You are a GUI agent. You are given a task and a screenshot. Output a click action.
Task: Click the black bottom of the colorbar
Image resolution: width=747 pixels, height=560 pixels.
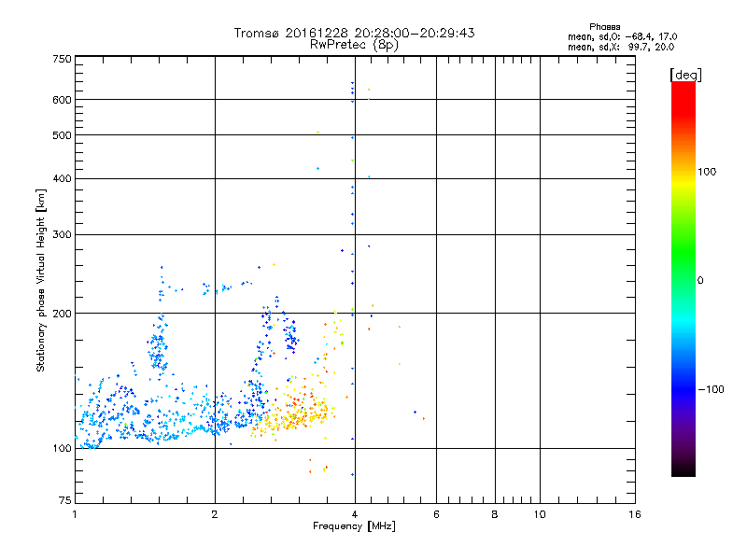[x=684, y=469]
